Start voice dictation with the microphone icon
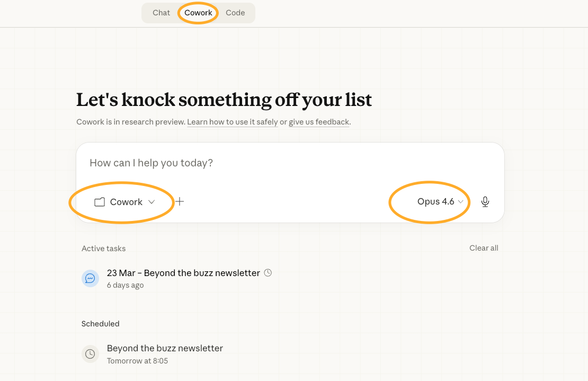Viewport: 588px width, 381px height. click(x=485, y=202)
